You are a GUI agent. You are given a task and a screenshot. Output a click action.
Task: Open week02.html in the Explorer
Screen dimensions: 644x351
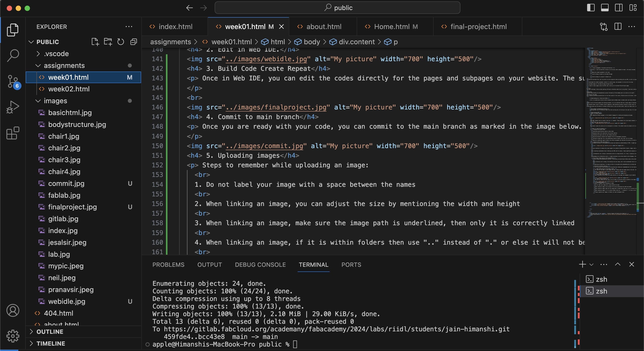tap(83, 89)
